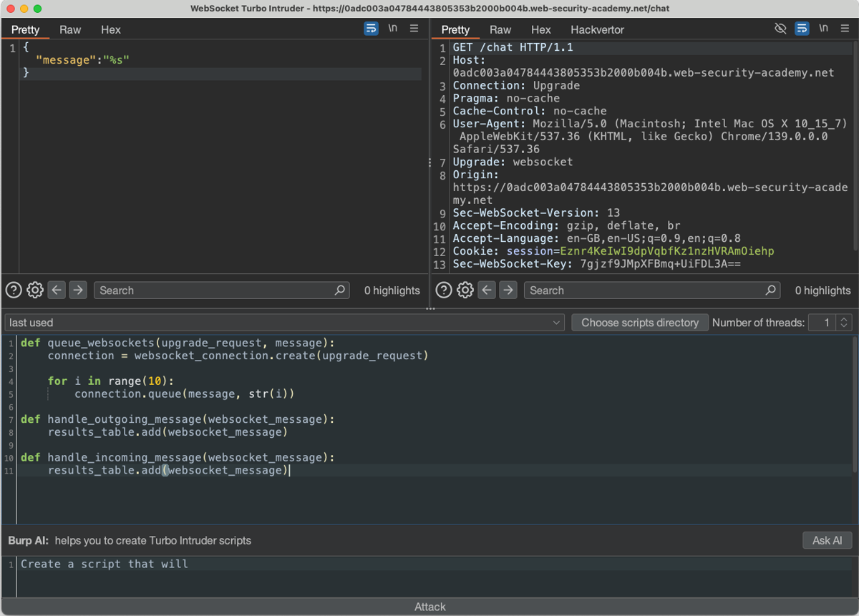The image size is (859, 616).
Task: Click Choose scripts directory button
Action: pos(639,323)
